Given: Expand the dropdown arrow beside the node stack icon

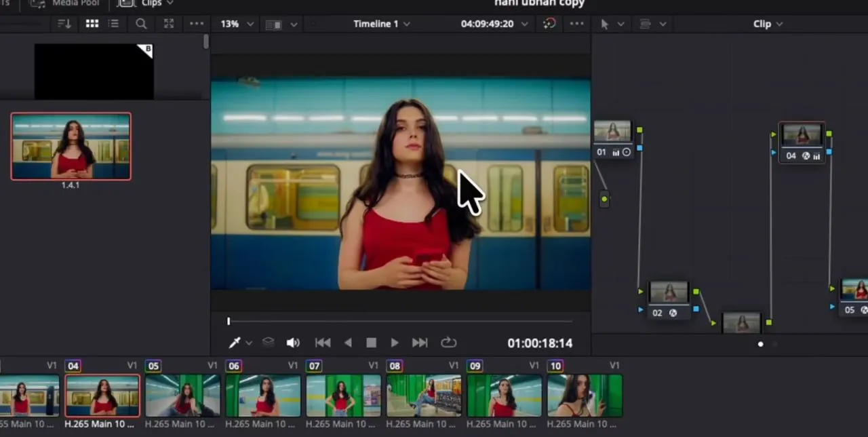Looking at the screenshot, I should point(663,24).
